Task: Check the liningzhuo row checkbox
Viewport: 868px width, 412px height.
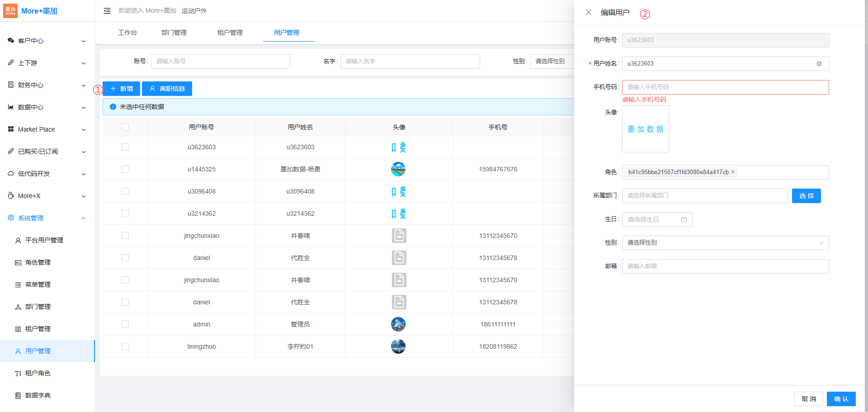Action: pyautogui.click(x=125, y=346)
